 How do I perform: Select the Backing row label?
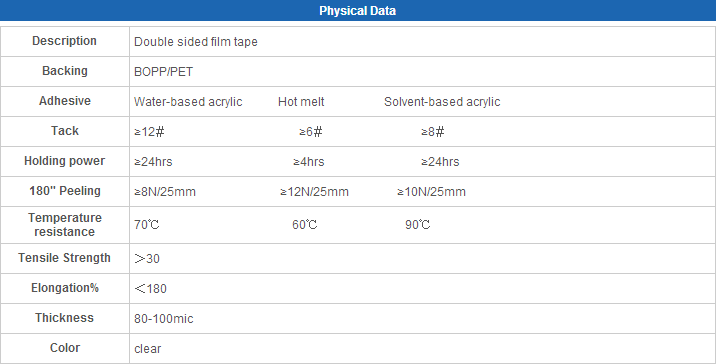click(x=64, y=71)
